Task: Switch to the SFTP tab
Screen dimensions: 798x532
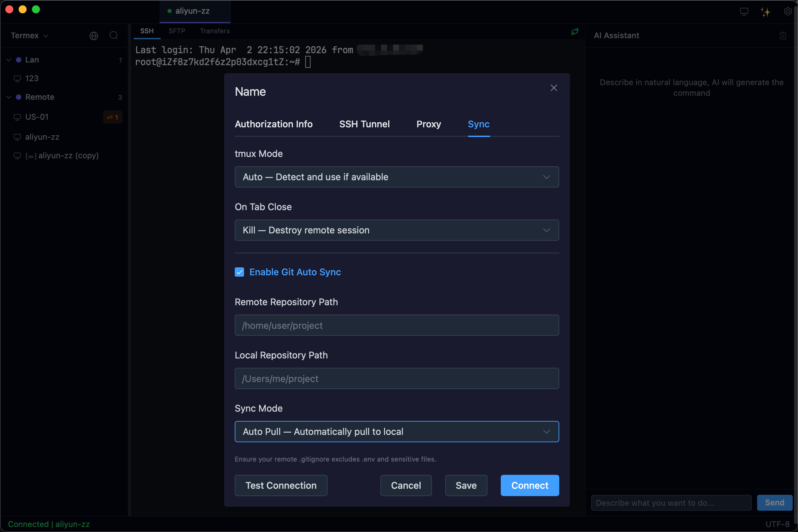Action: click(177, 31)
